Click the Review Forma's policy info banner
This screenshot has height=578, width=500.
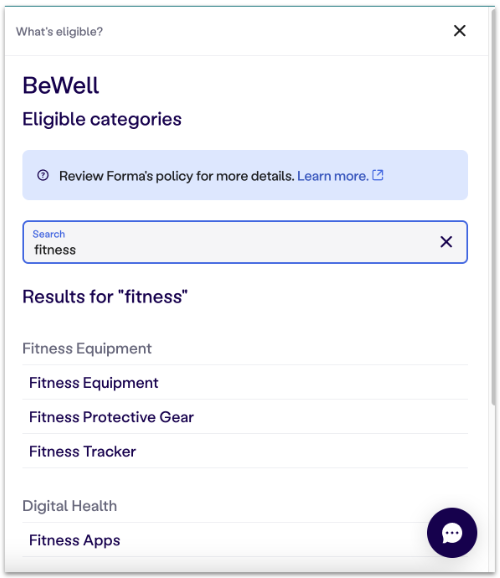click(x=245, y=175)
